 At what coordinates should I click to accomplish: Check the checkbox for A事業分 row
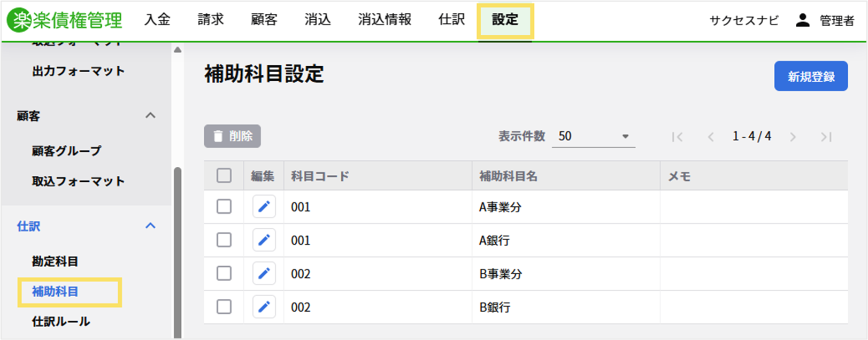coord(224,207)
